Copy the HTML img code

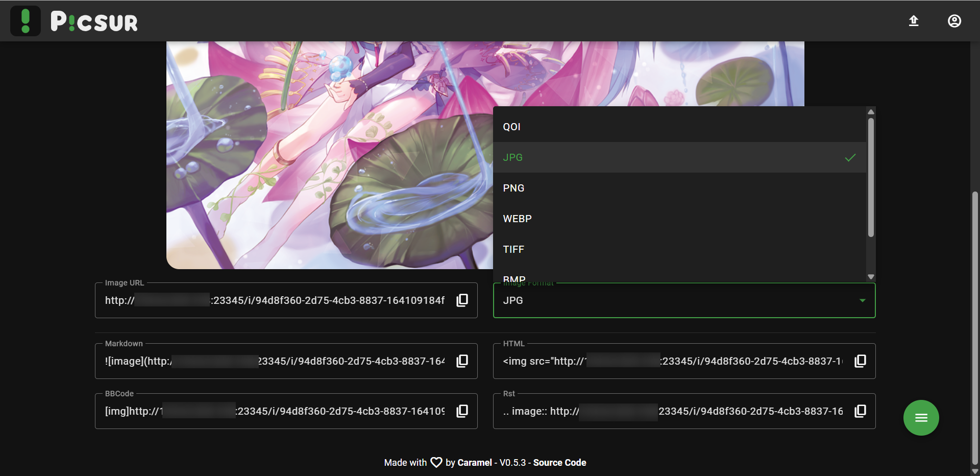pos(860,361)
